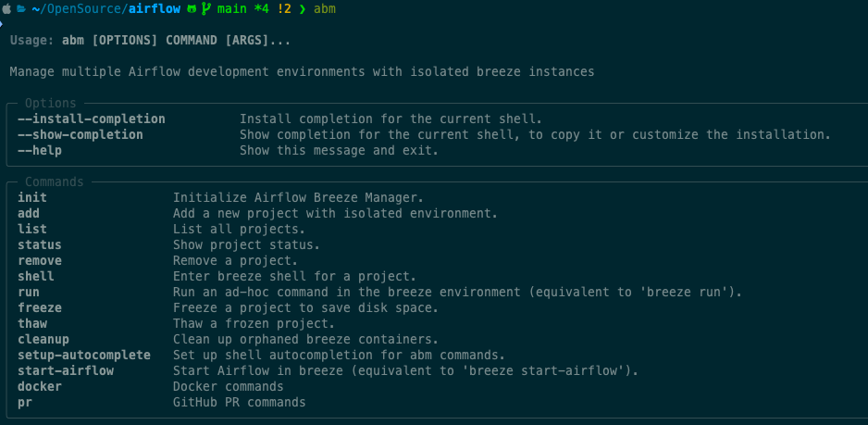Click the GitHub cat icon in the prompt
The image size is (868, 425).
[191, 9]
